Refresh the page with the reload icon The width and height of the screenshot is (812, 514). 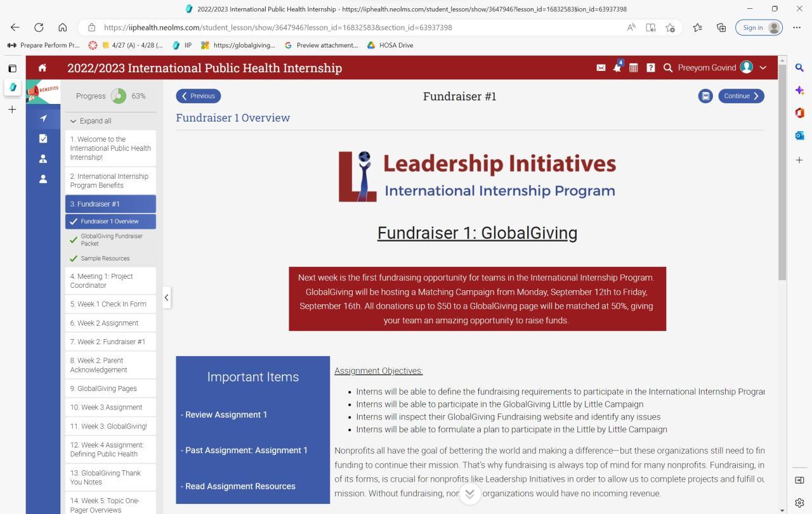coord(39,27)
